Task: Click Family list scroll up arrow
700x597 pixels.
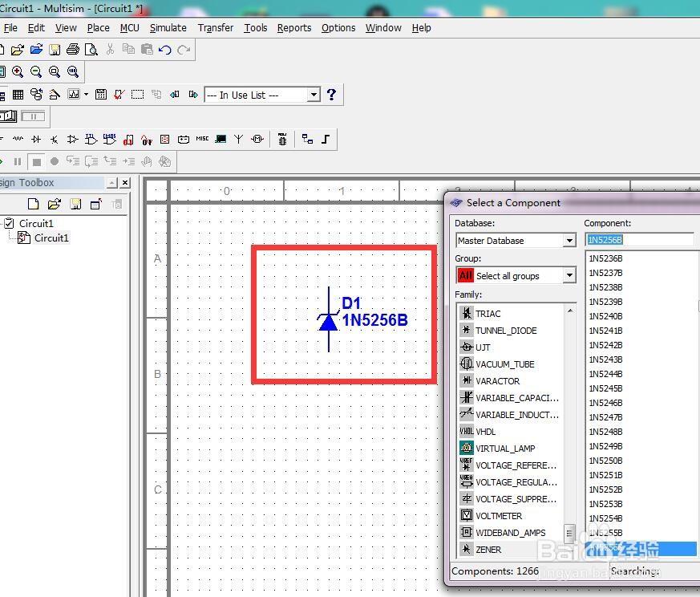Action: point(570,310)
